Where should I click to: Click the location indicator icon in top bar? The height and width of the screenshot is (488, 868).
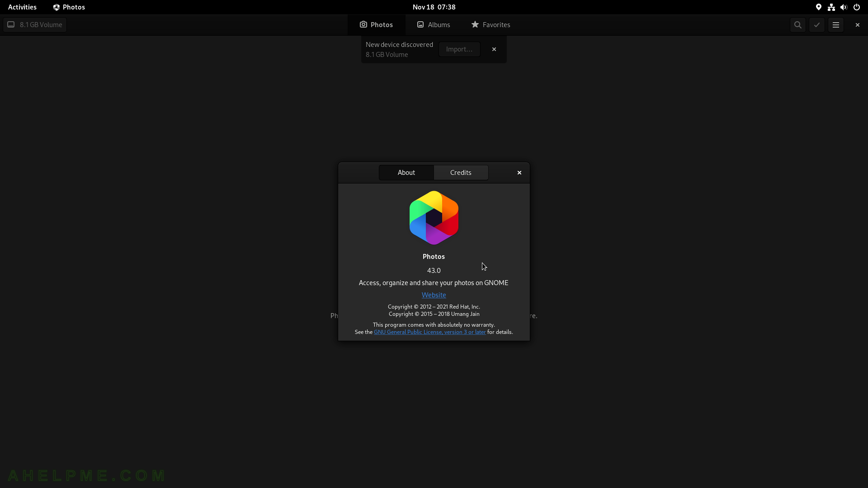point(819,7)
